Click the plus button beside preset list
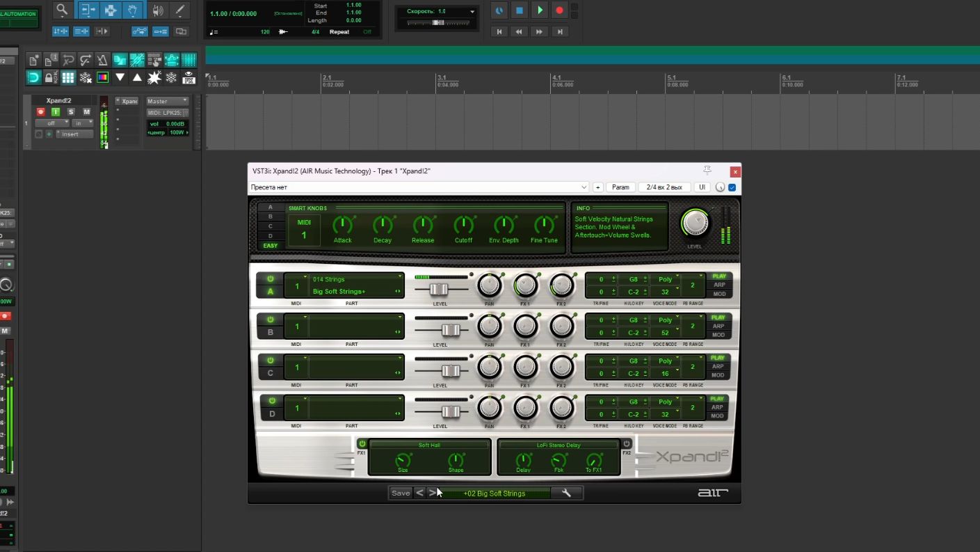This screenshot has height=552, width=980. tap(597, 187)
